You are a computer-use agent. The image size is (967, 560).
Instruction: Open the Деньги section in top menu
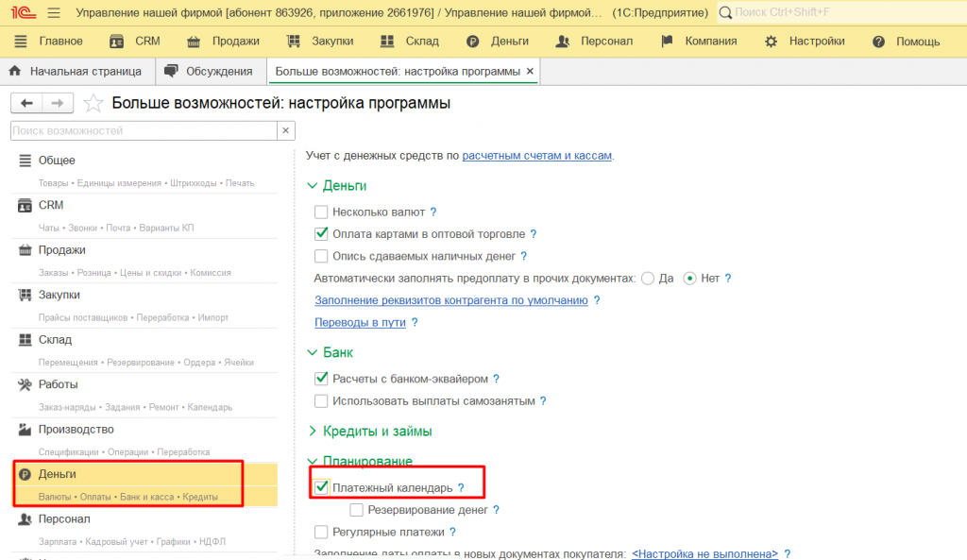click(498, 42)
